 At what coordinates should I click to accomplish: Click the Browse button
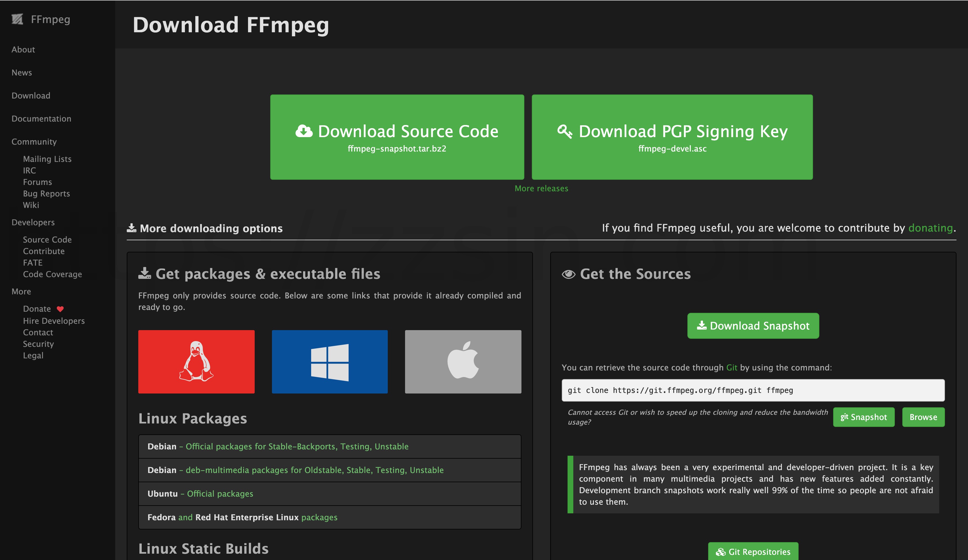click(x=923, y=417)
